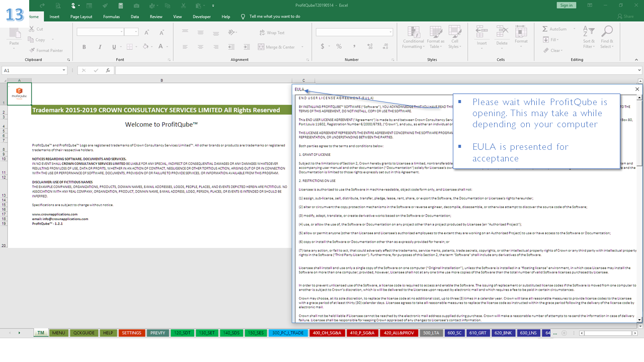Click the Borders icon
Screen dimensions: 644x362
pyautogui.click(x=129, y=47)
